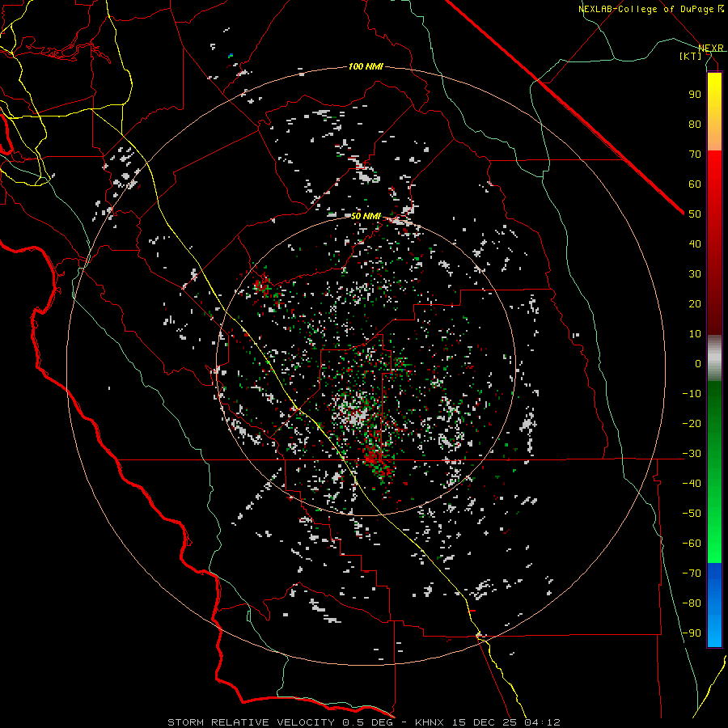Viewport: 728px width, 728px height.
Task: Click the 70 value on the velocity scale
Action: click(x=695, y=154)
